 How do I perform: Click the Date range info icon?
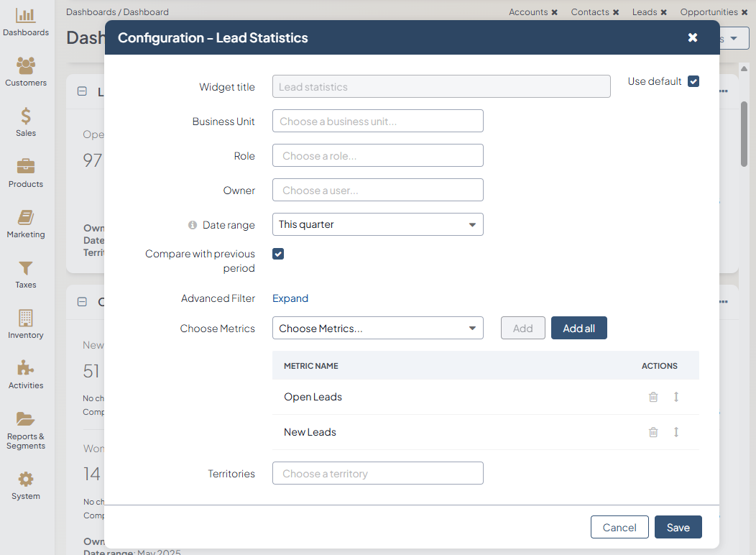tap(193, 225)
